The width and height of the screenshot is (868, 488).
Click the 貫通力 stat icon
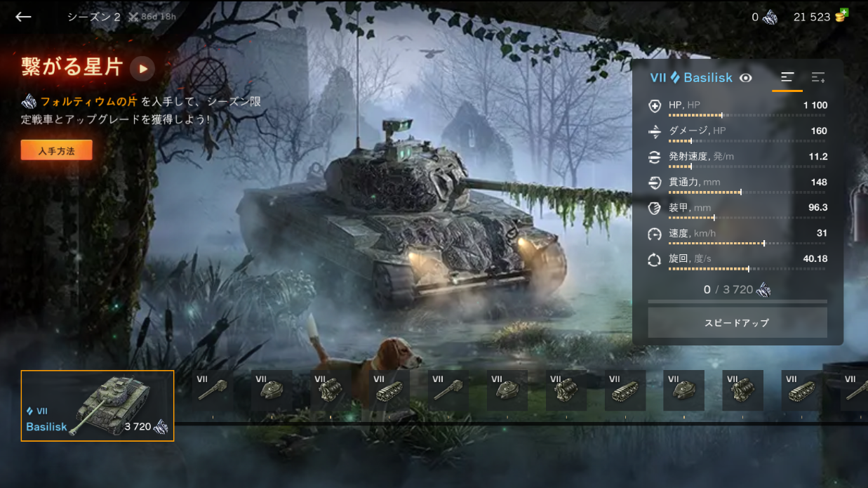[x=655, y=183]
